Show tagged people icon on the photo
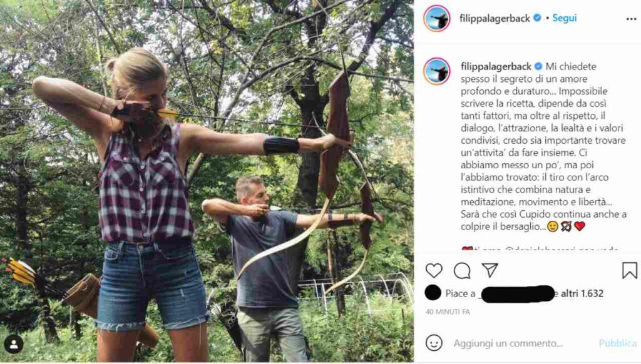641x364 pixels. [14, 343]
